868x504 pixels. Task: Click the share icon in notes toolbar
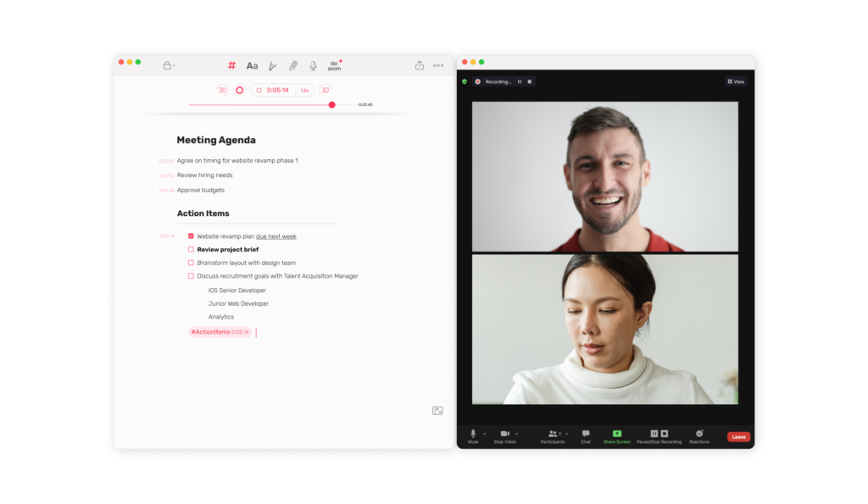[x=420, y=65]
